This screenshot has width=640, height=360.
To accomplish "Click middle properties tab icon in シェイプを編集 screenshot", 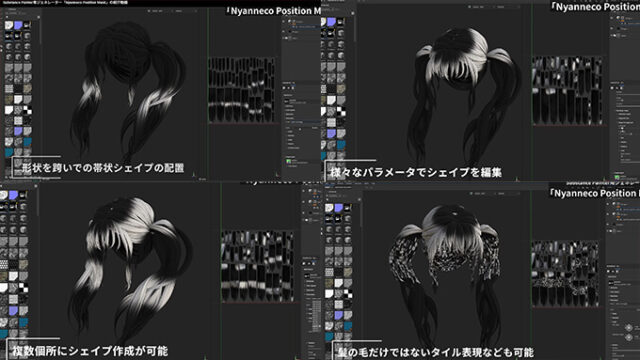I will pos(617,88).
